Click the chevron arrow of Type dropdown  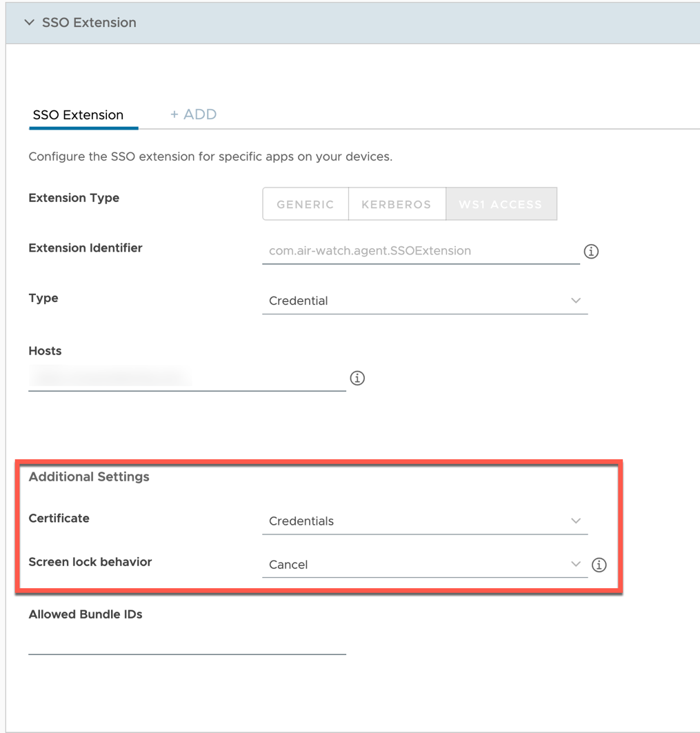[576, 301]
